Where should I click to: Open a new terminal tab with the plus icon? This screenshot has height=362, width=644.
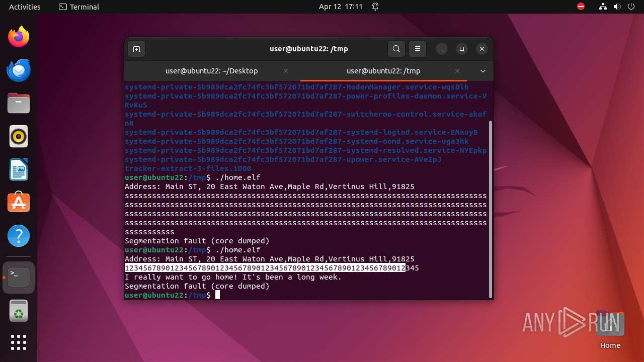click(x=136, y=49)
